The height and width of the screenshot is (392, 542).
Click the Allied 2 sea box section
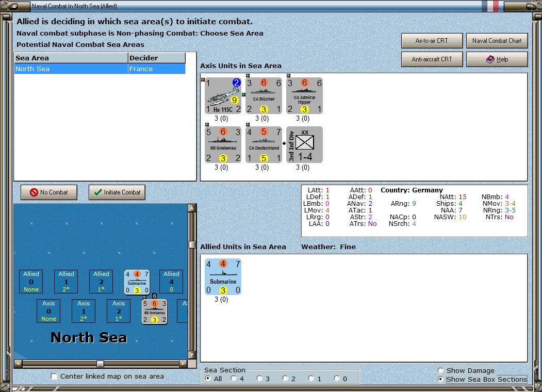[101, 282]
